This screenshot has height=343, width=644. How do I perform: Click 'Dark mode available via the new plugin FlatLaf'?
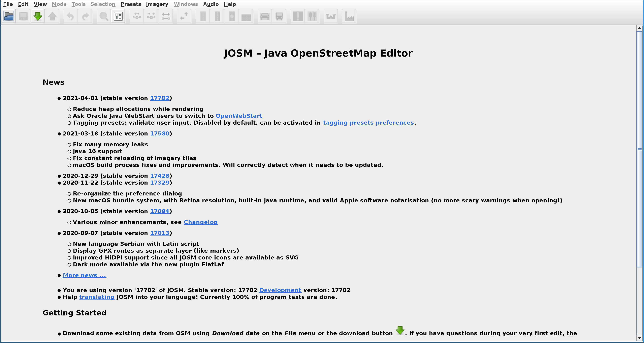149,264
